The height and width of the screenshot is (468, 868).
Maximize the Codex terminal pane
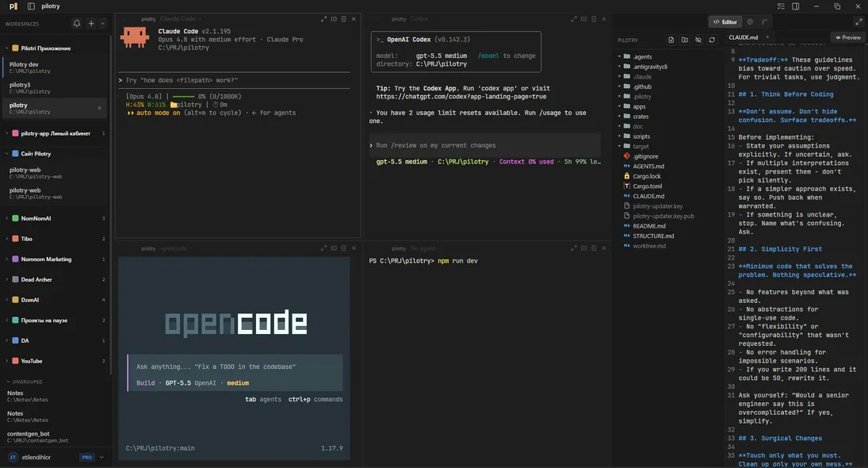click(x=574, y=19)
